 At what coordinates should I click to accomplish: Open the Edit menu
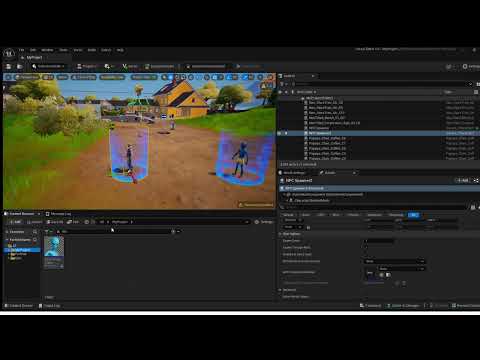(33, 50)
